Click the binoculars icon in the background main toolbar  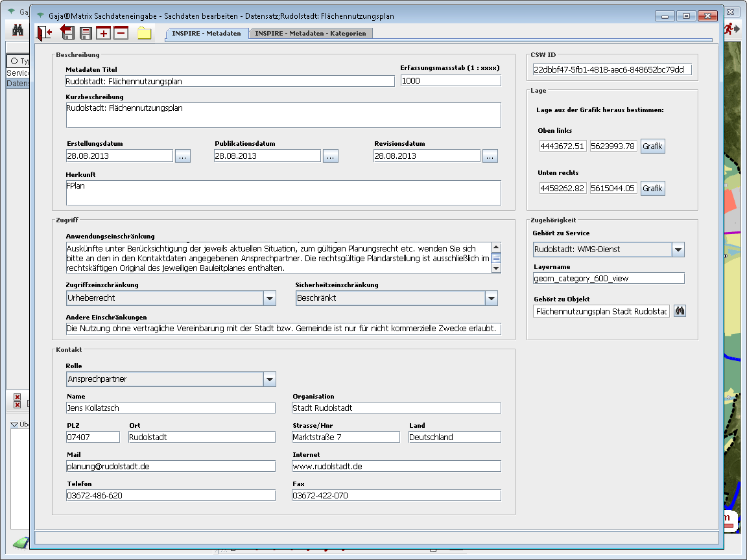[18, 30]
